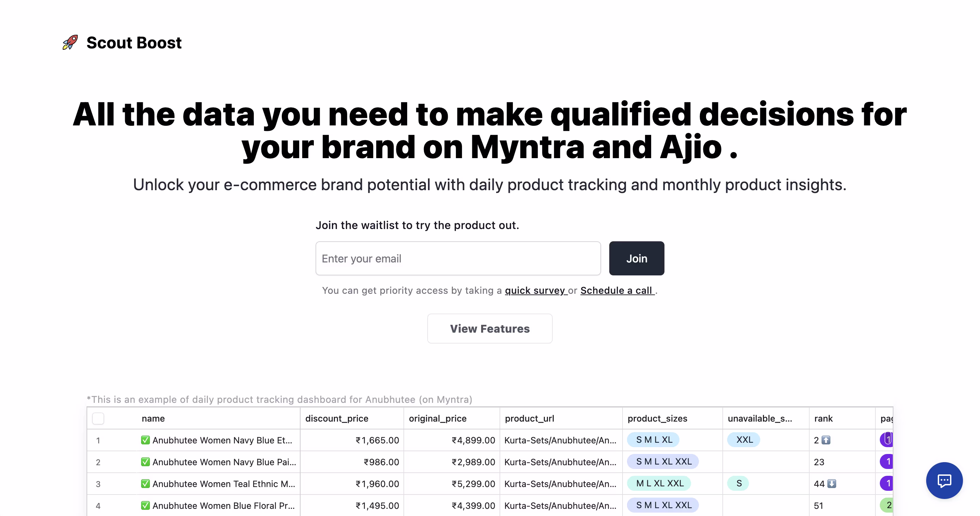Open the quick survey link
This screenshot has height=516, width=980.
(535, 290)
